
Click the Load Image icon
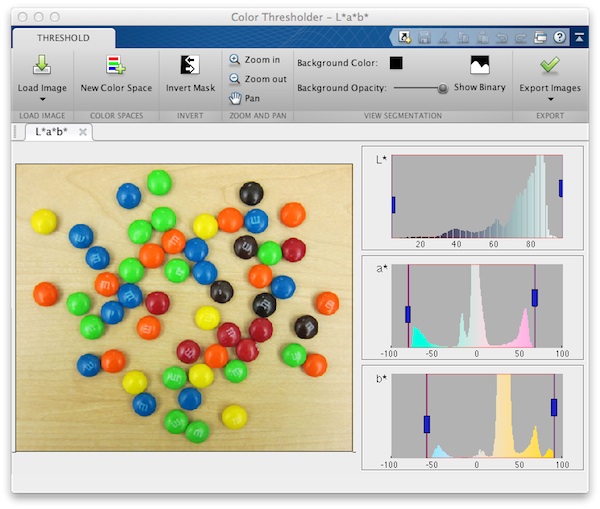click(x=42, y=66)
